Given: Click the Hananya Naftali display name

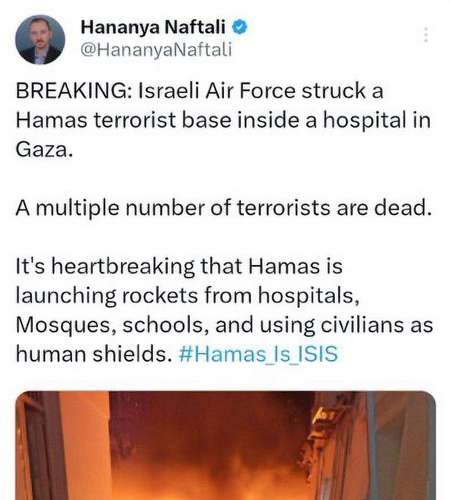Looking at the screenshot, I should tap(153, 27).
